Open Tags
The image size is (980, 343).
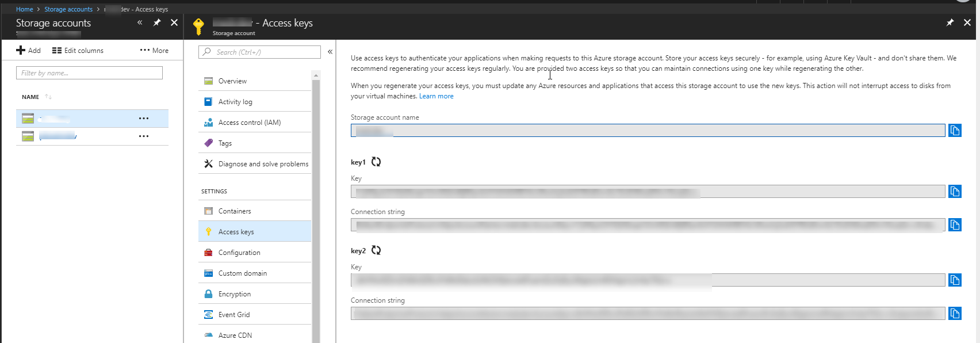255,143
